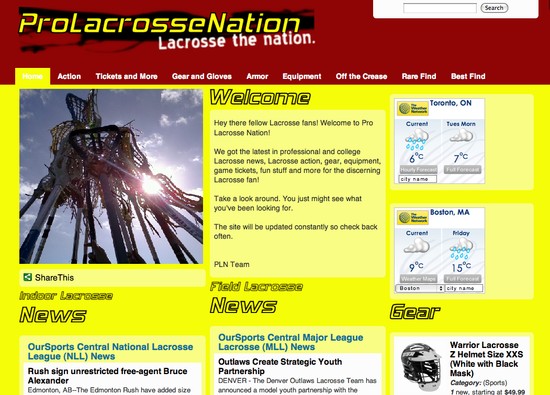Click Toronto current rain cloud icon
This screenshot has height=395, width=550.
[x=417, y=139]
